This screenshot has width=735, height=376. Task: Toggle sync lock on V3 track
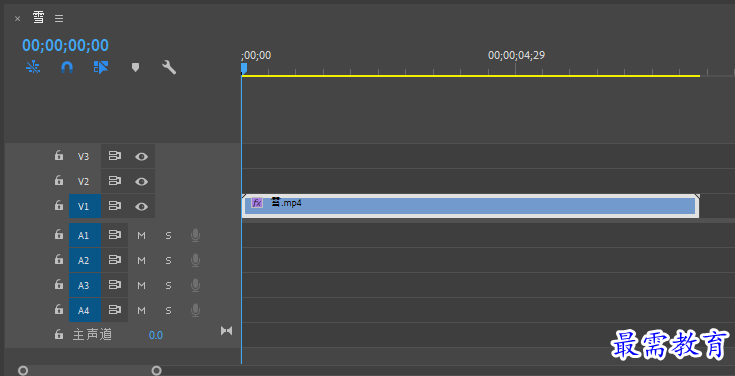pos(115,156)
